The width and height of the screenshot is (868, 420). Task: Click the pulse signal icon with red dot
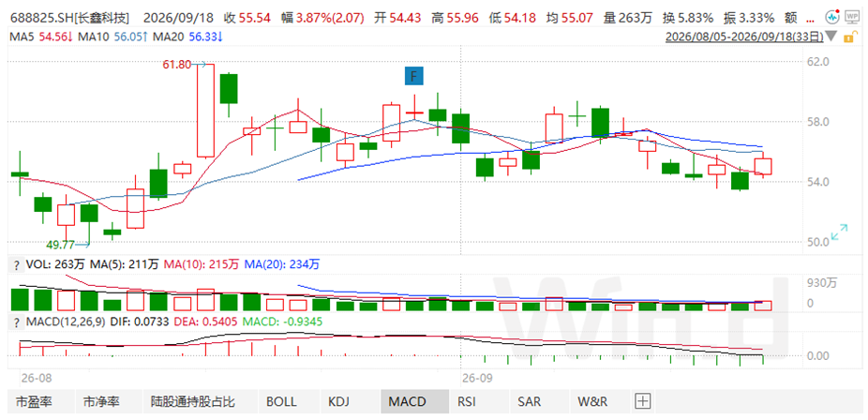831,18
